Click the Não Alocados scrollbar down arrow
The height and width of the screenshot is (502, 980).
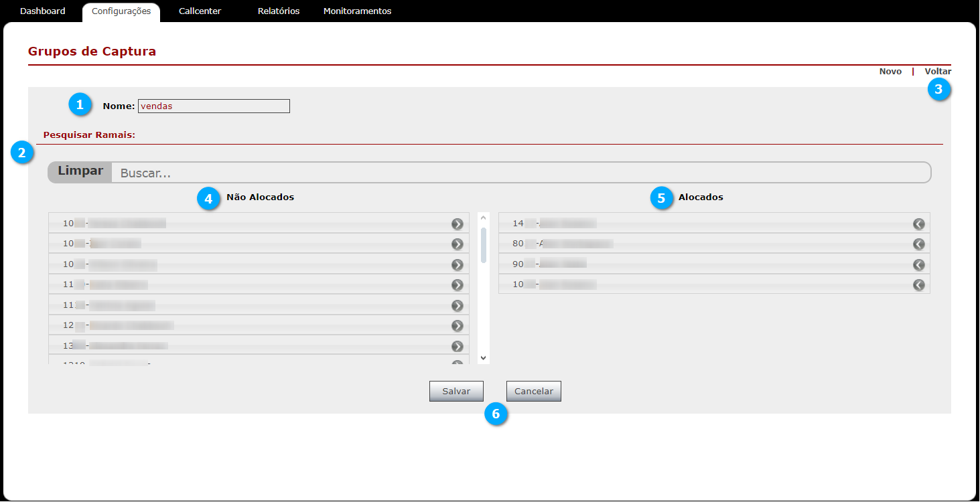point(484,358)
